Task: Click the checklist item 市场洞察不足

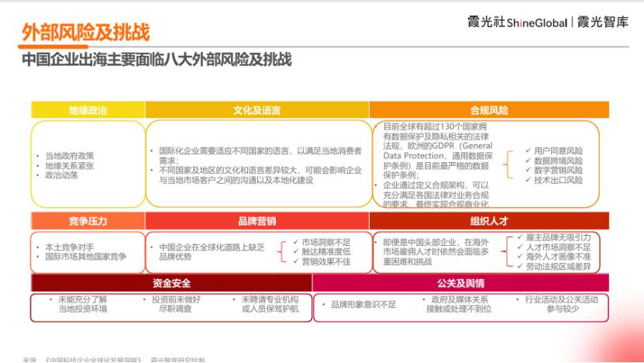Action: tap(326, 242)
